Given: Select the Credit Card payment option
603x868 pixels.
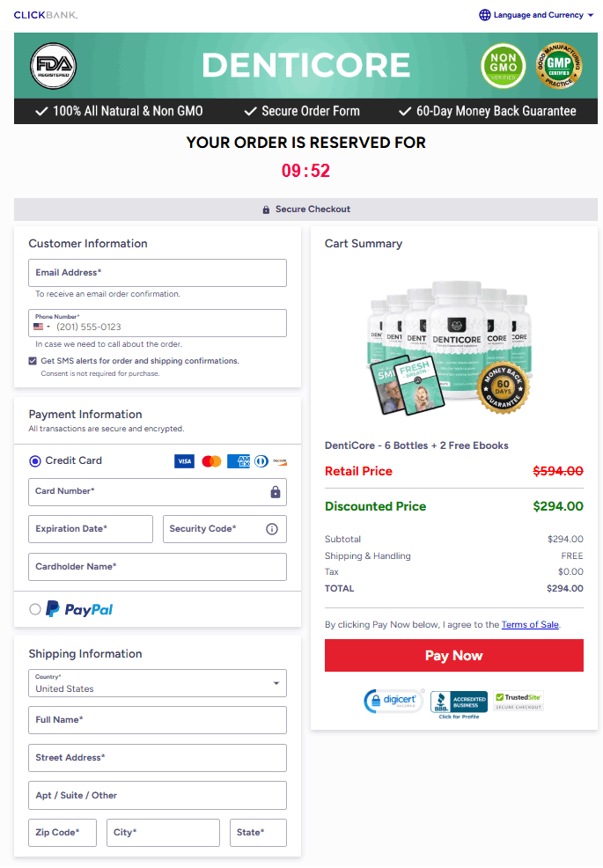Looking at the screenshot, I should (x=33, y=460).
